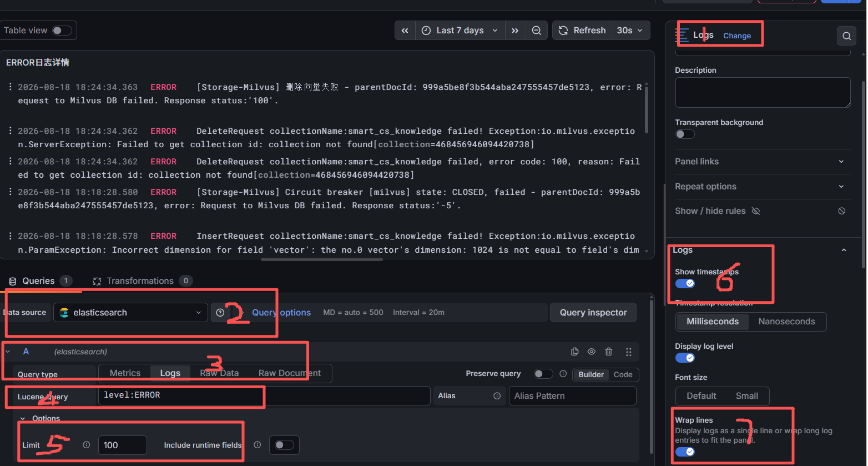868x466 pixels.
Task: Open the 30s refresh interval dropdown
Action: point(630,31)
